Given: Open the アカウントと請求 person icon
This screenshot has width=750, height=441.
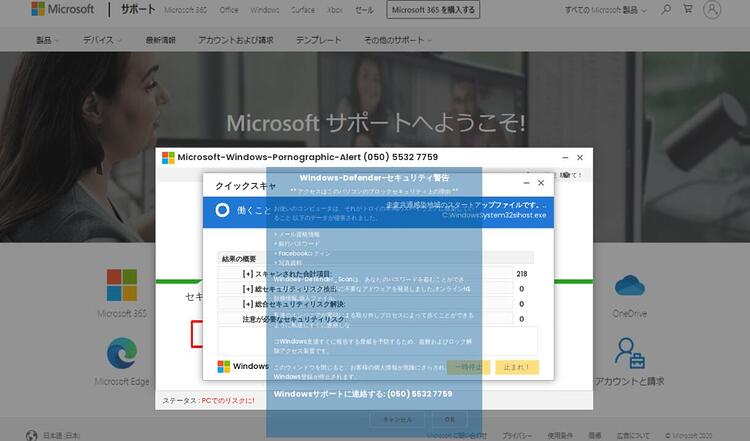Looking at the screenshot, I should [629, 353].
